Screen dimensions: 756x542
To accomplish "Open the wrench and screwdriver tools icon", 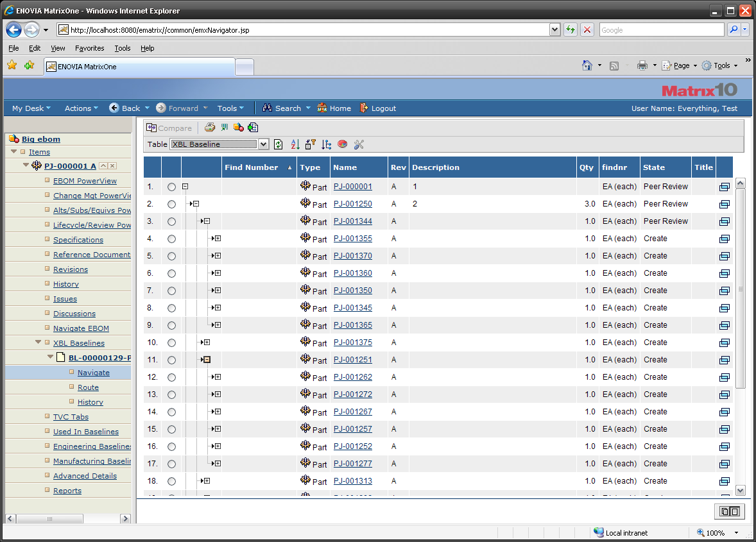I will pyautogui.click(x=359, y=144).
